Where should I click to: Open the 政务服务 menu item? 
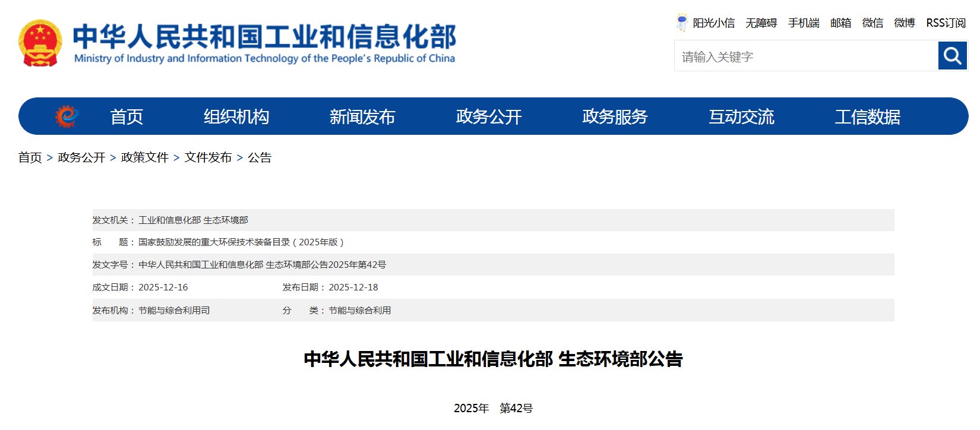click(x=615, y=117)
